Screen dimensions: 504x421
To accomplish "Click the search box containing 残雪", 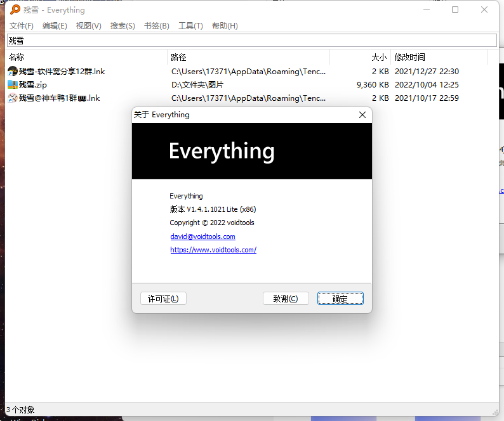I will (251, 41).
